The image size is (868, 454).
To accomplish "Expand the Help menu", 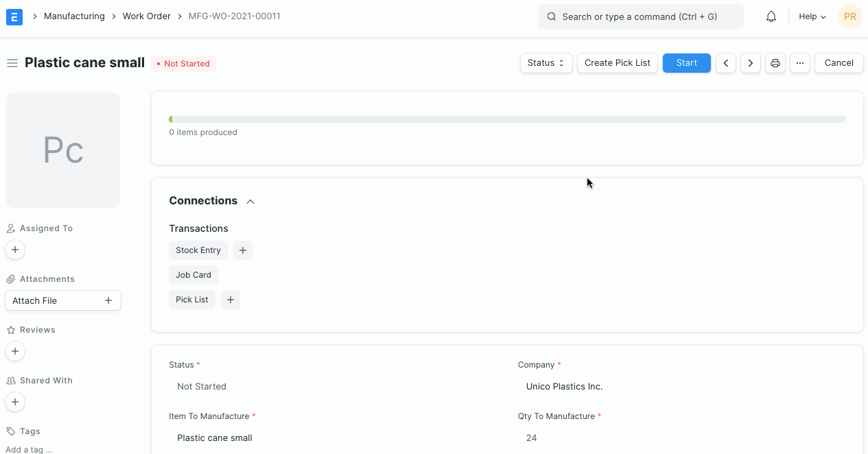I will pyautogui.click(x=812, y=16).
